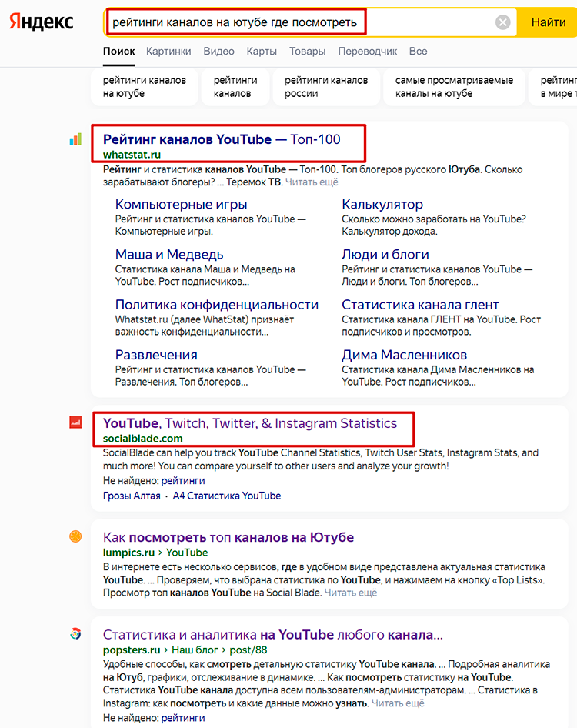Go to the Товары tab
The width and height of the screenshot is (577, 728).
307,51
